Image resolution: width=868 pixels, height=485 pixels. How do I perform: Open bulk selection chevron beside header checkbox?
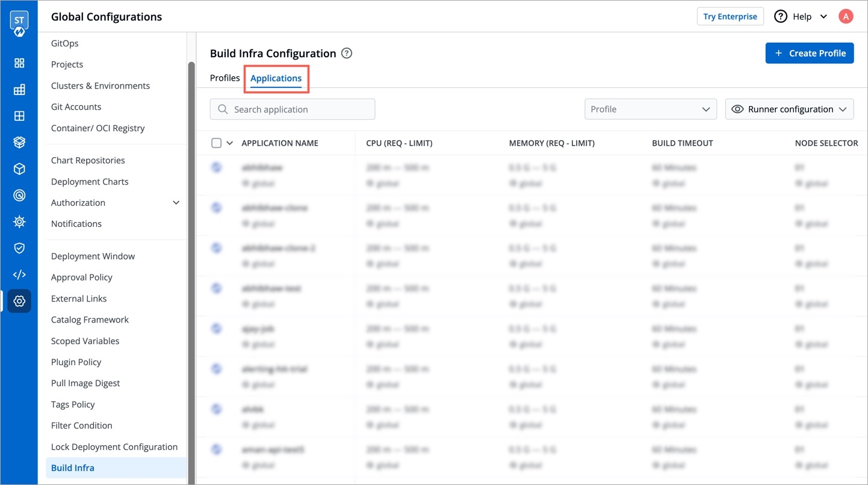[229, 143]
